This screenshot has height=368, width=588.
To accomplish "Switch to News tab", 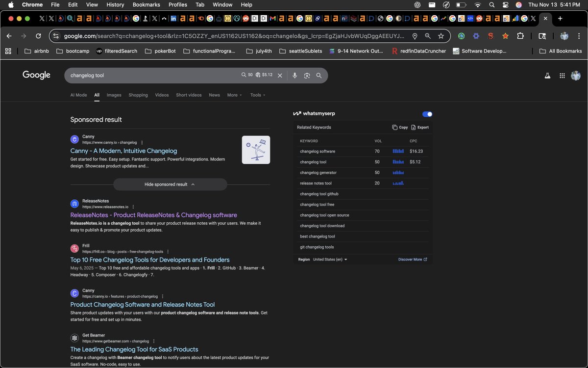I will pos(214,95).
